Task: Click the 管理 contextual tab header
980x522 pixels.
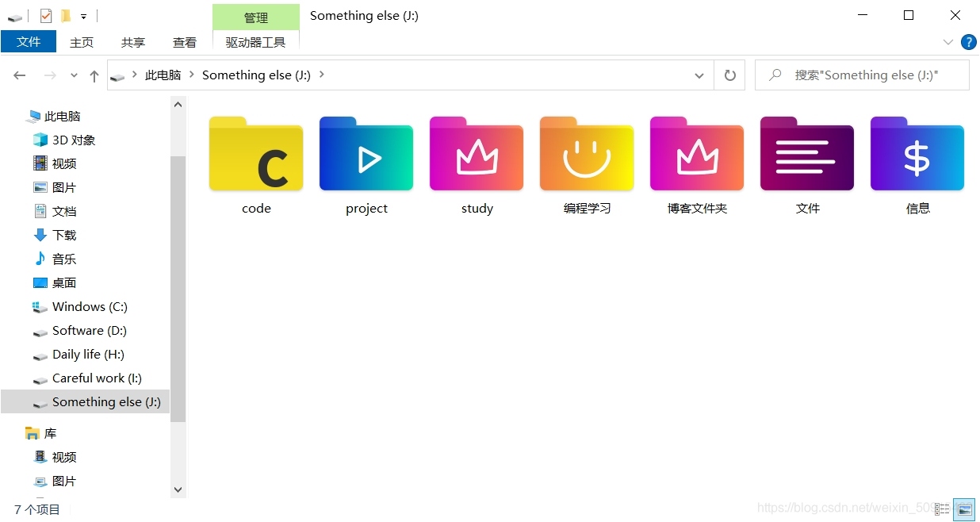Action: [x=256, y=17]
